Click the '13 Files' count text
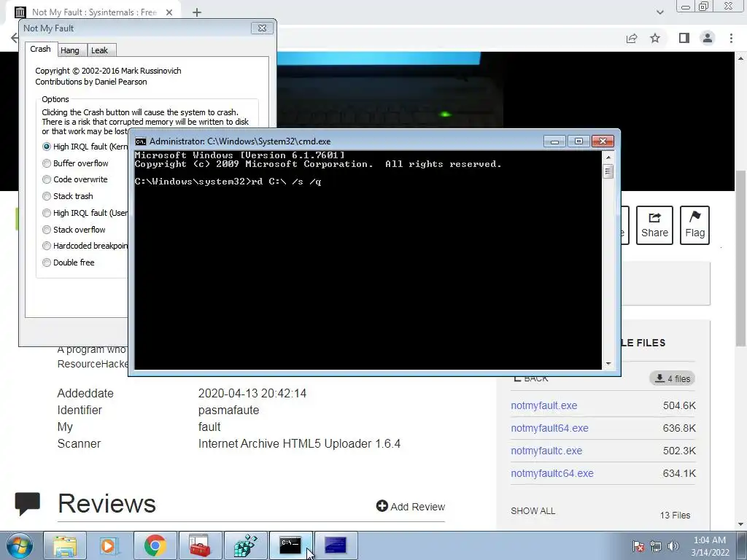Screen dimensions: 747x560 (675, 516)
